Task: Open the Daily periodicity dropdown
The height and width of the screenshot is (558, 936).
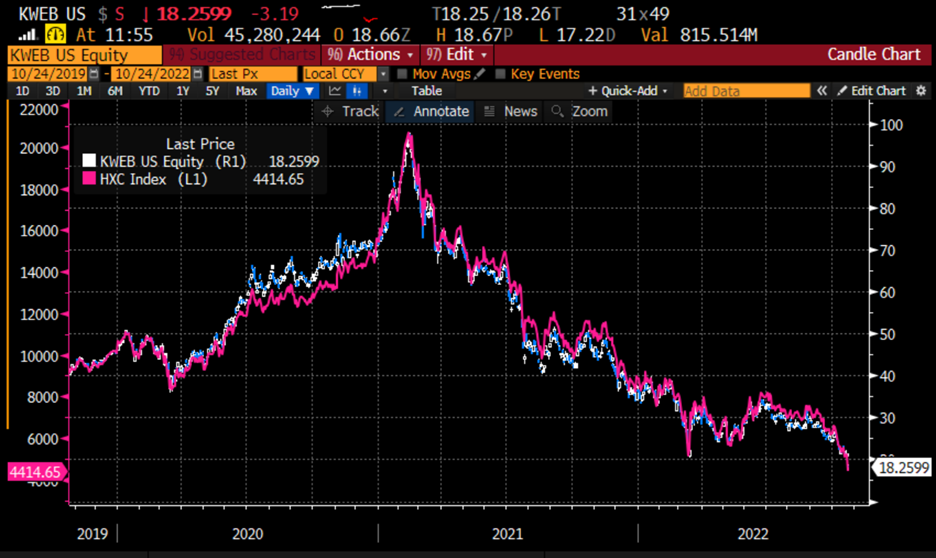Action: coord(292,91)
